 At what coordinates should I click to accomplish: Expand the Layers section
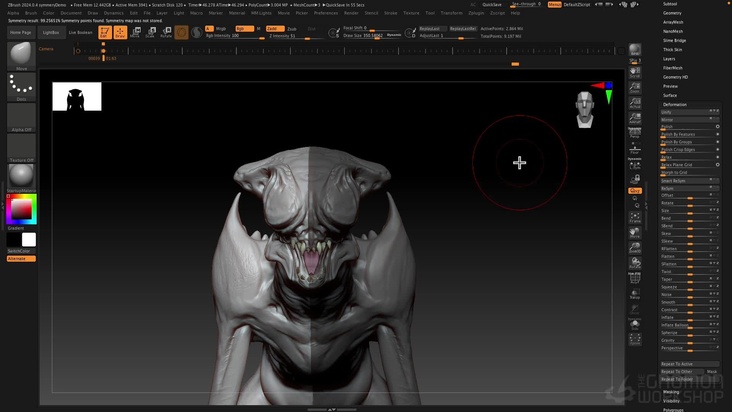(669, 59)
